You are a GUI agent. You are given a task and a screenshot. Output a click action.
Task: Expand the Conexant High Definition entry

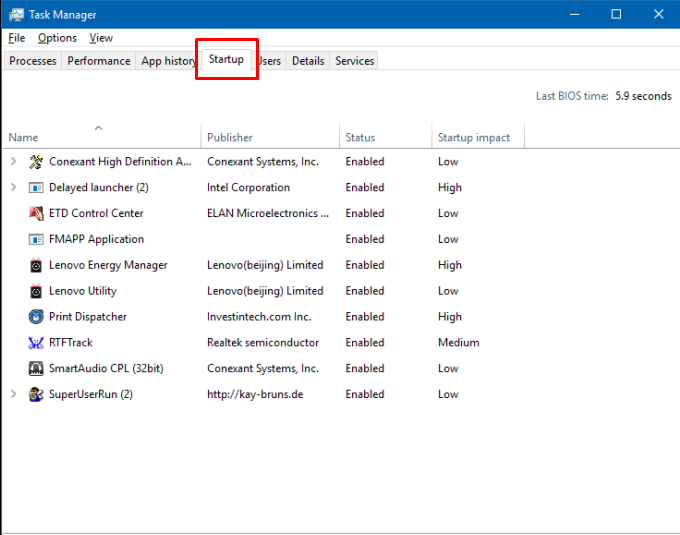[13, 162]
